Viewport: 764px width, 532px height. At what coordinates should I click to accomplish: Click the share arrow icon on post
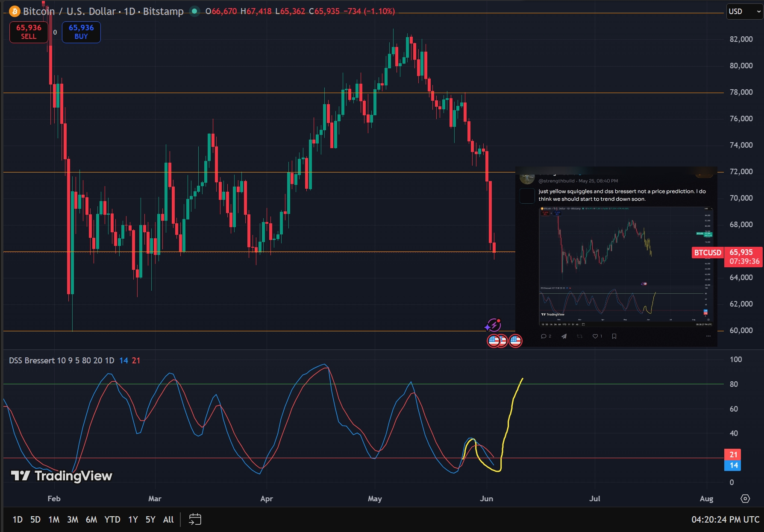564,336
